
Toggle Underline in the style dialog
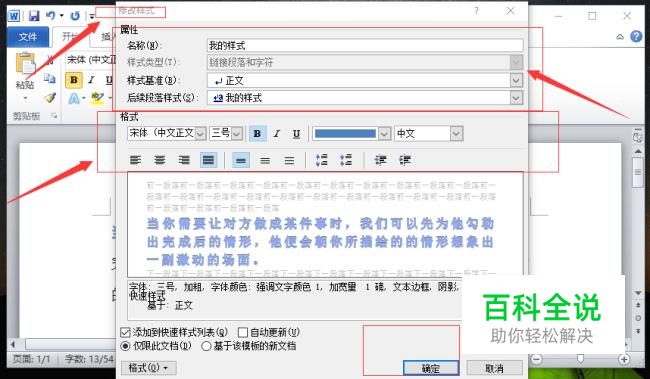click(296, 134)
